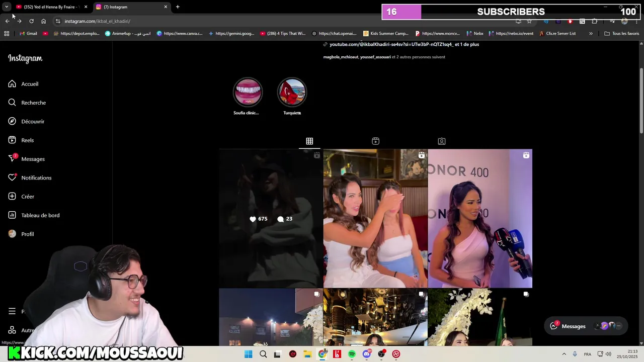644x362 pixels.
Task: Close the Yed el Henna YouTube tab
Action: click(x=86, y=7)
